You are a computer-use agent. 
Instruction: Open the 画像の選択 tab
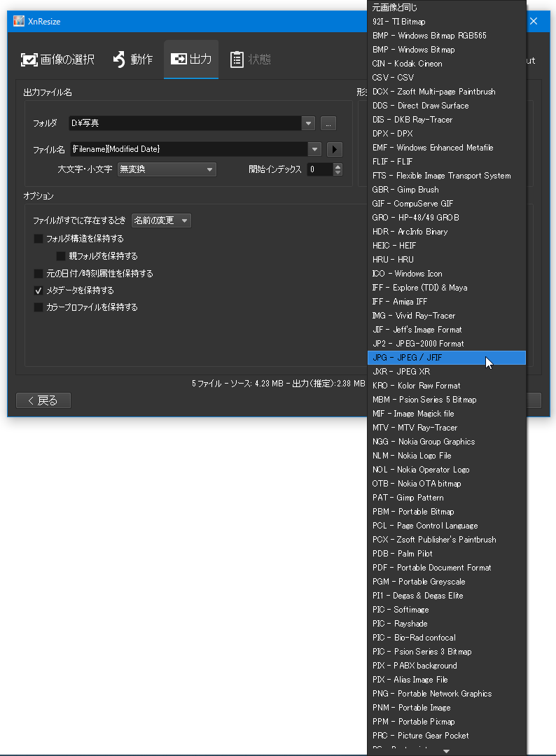tap(57, 59)
